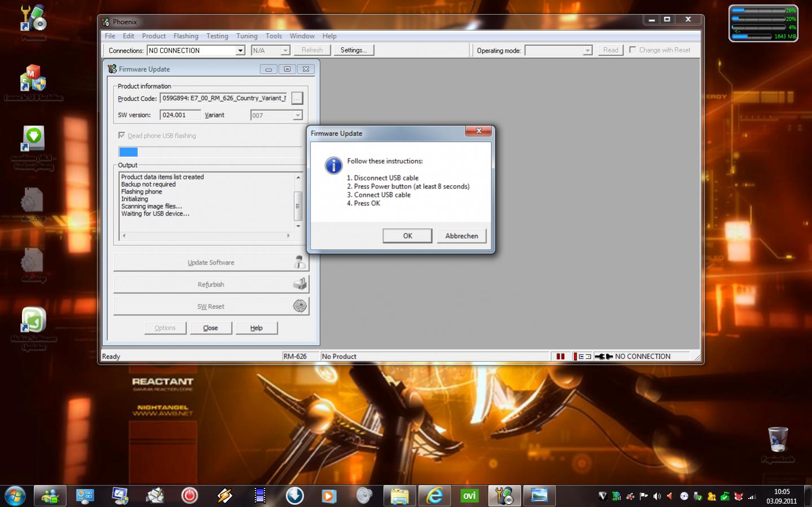Open the File menu

pyautogui.click(x=110, y=36)
